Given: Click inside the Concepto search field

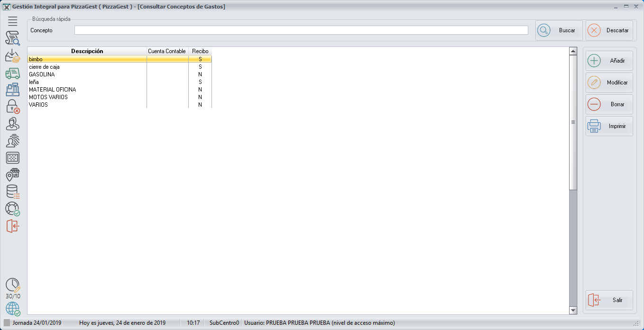Looking at the screenshot, I should pyautogui.click(x=301, y=30).
